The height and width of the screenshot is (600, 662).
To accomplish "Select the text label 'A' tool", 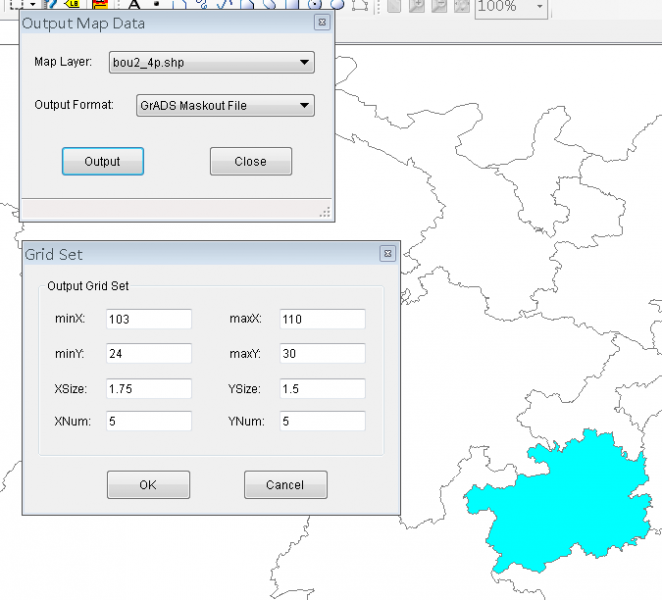I will (133, 5).
